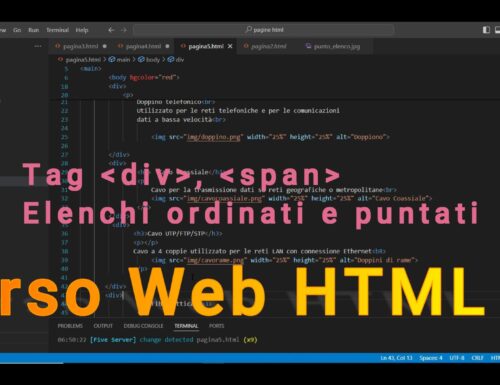Open the Go menu
The image size is (500, 385).
(x=17, y=30)
